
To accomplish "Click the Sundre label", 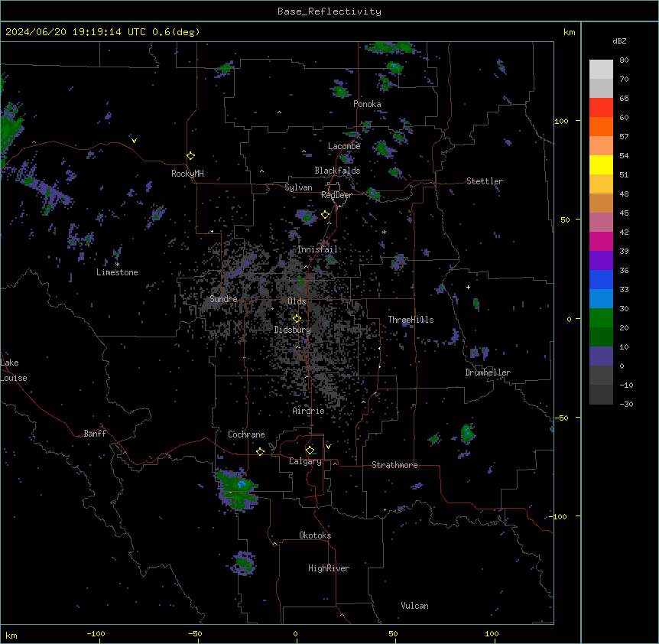I will (223, 299).
